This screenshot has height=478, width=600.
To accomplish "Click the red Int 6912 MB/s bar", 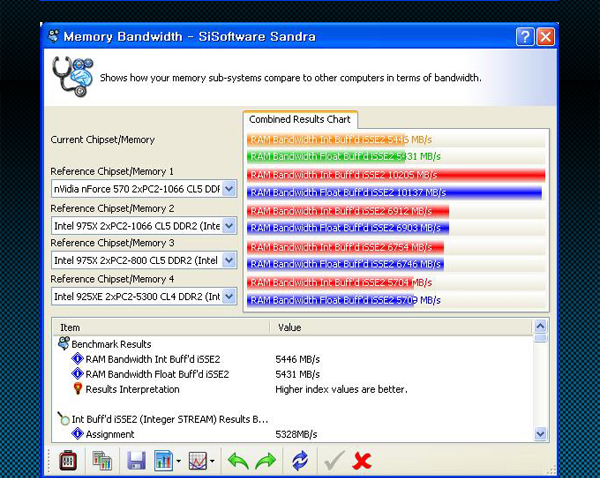I will tap(348, 211).
